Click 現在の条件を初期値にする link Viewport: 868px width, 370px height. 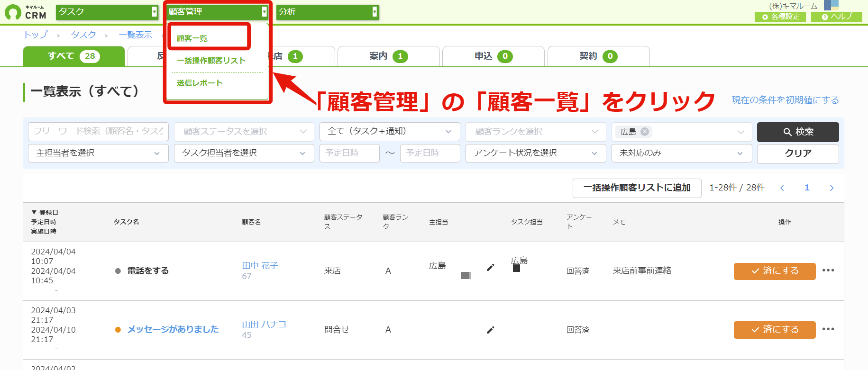pos(785,100)
